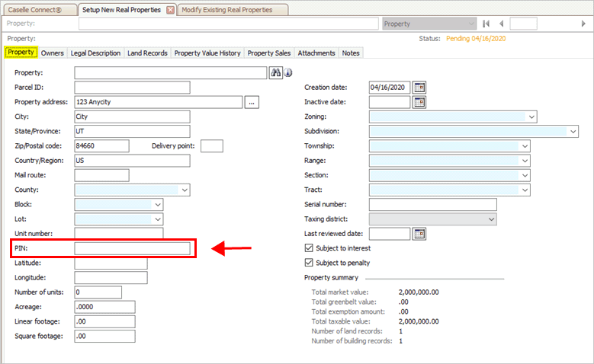594x364 pixels.
Task: Go to first record navigation arrow
Action: tap(486, 24)
